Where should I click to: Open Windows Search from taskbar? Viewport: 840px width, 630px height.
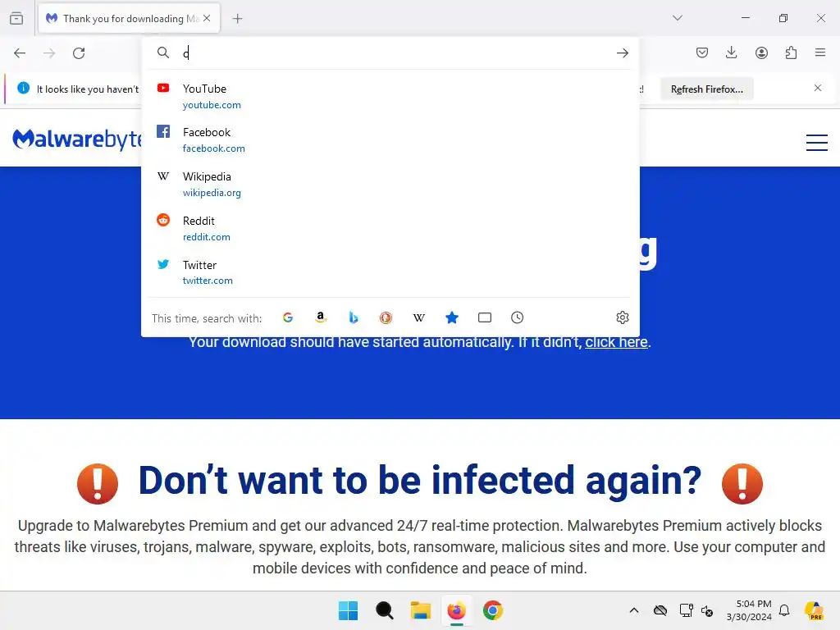point(384,610)
